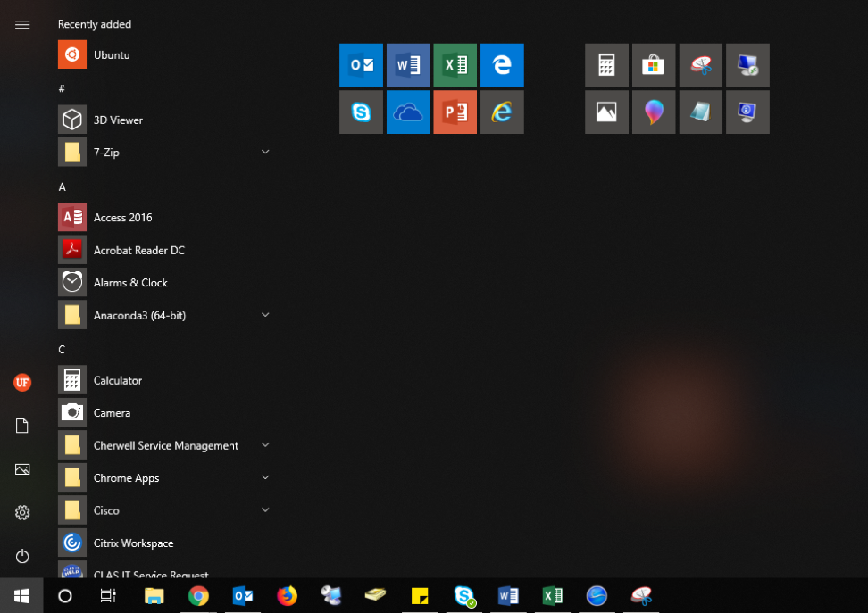The image size is (868, 613).
Task: Open the UF user account icon
Action: [x=22, y=382]
